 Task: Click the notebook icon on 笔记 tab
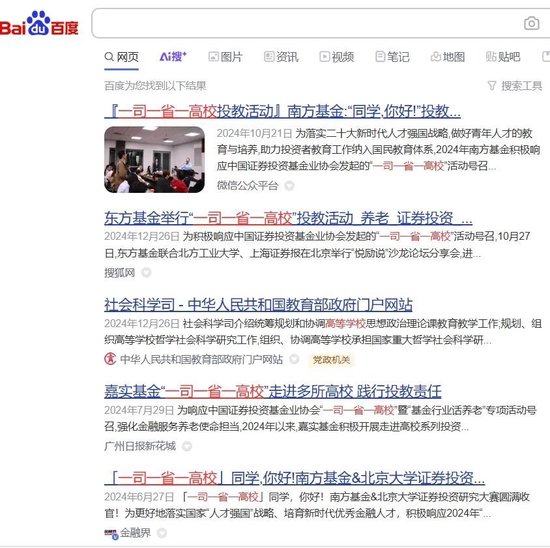(380, 56)
